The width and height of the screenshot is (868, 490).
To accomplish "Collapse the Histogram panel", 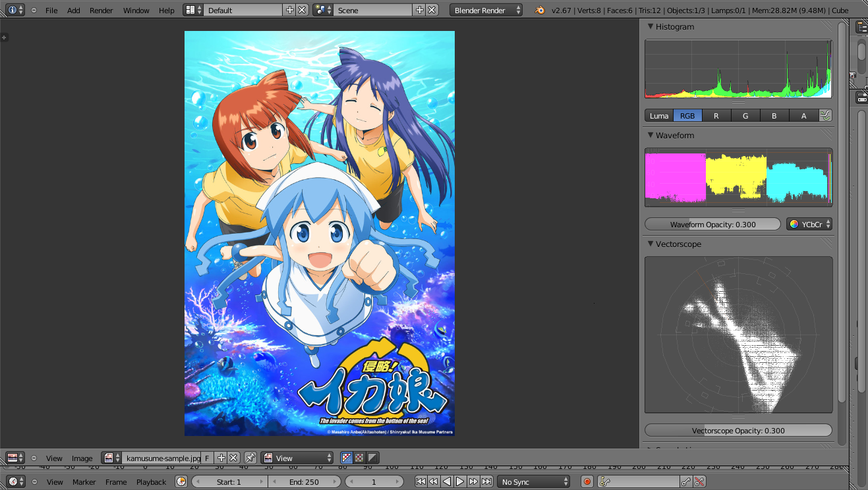I will pyautogui.click(x=651, y=26).
